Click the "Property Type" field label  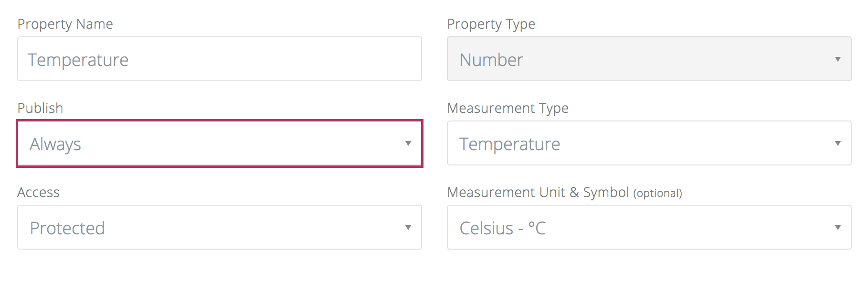[x=491, y=24]
